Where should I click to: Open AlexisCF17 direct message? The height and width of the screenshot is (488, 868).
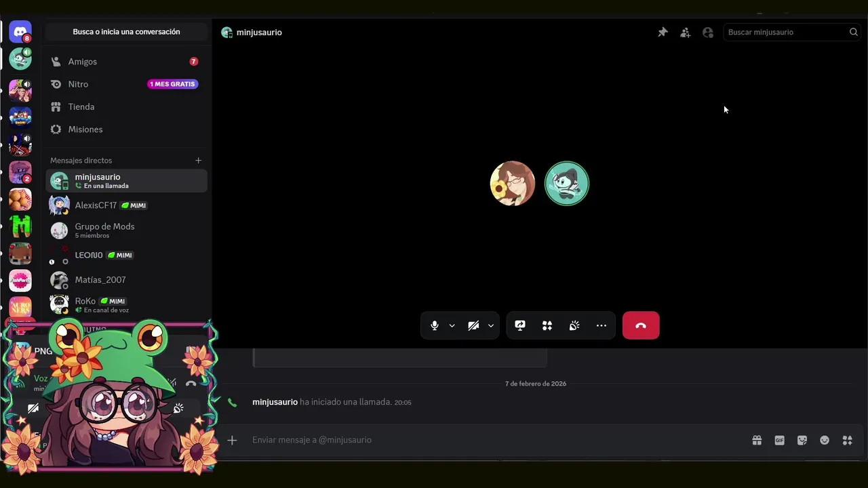pos(126,205)
